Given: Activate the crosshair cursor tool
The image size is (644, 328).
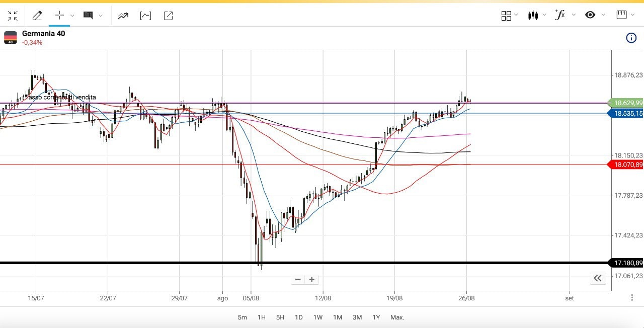Looking at the screenshot, I should point(59,16).
